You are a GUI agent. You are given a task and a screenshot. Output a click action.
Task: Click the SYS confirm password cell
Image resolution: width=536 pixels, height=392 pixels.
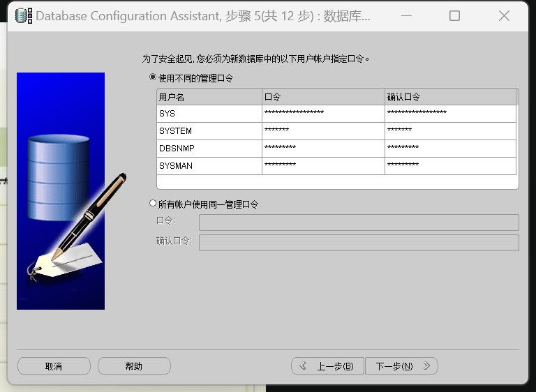451,114
